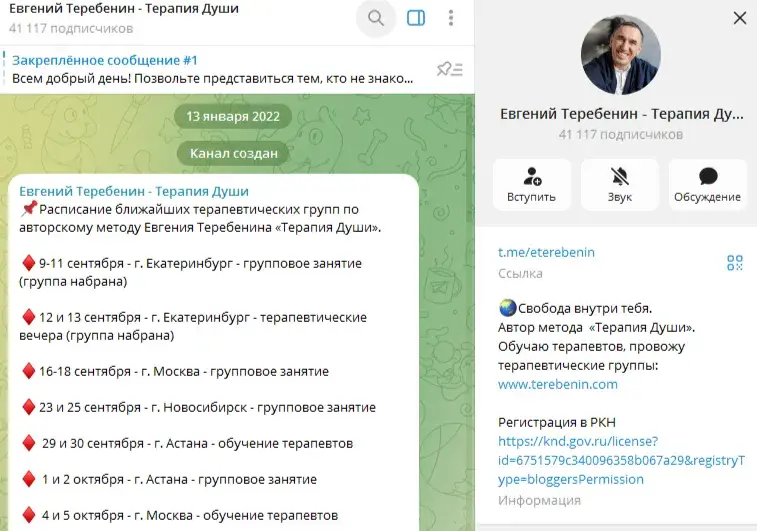Toggle the Звук mute notifications button
The width and height of the screenshot is (757, 531).
pyautogui.click(x=620, y=184)
